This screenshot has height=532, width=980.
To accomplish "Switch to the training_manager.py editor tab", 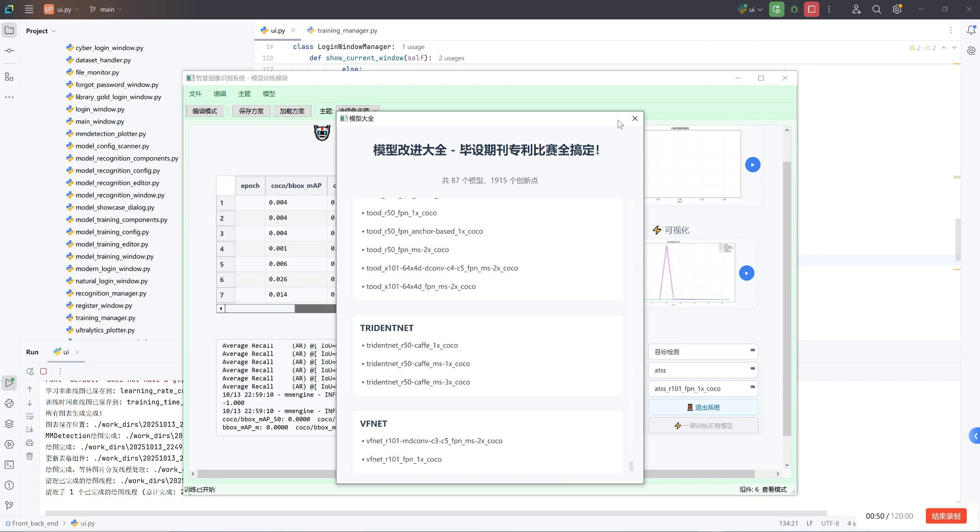I will pyautogui.click(x=342, y=30).
